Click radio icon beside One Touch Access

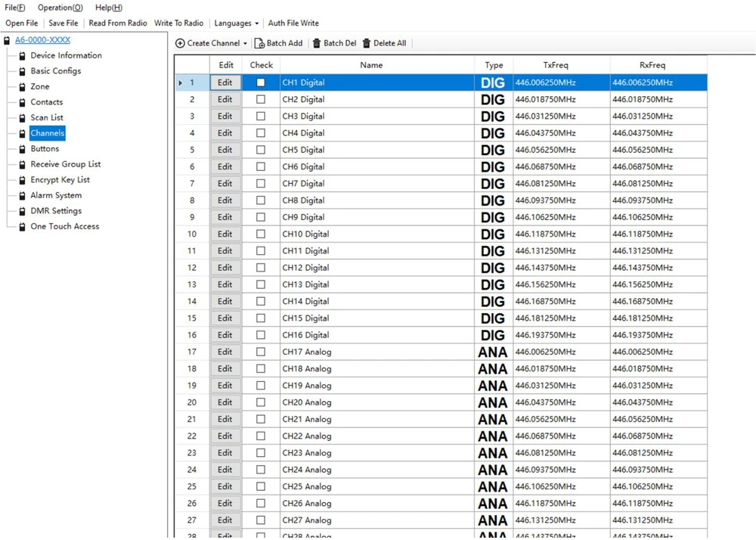click(x=22, y=227)
